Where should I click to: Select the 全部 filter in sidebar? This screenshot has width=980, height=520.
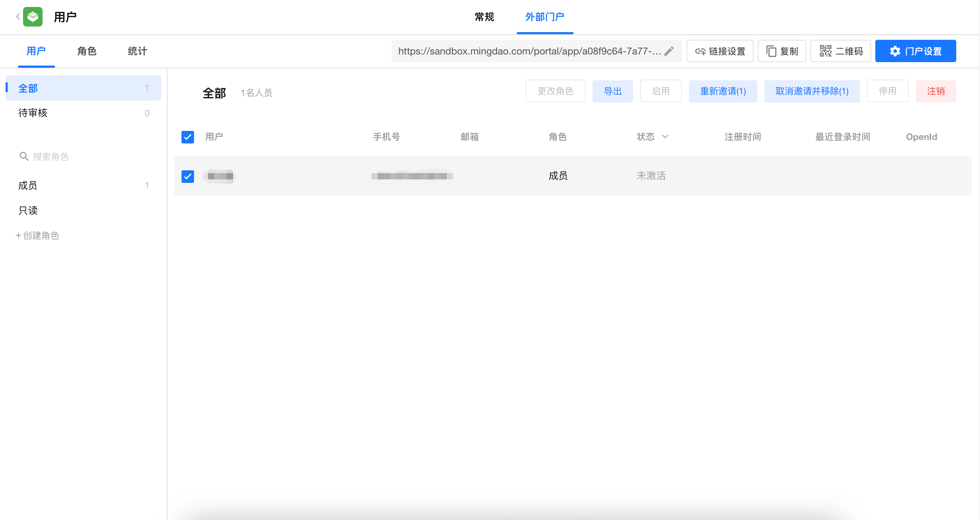click(x=83, y=88)
